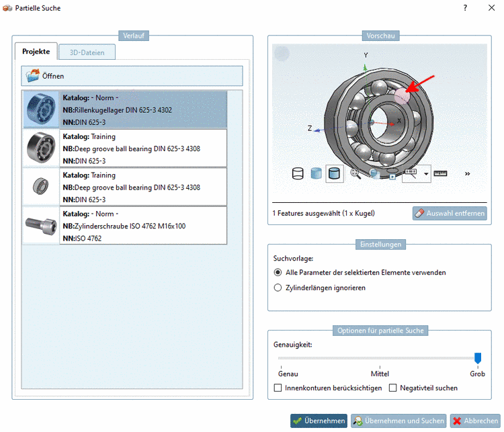Click the Rillenkugellager blue bearing thumbnail
Screen dimensions: 504x432
click(x=41, y=110)
